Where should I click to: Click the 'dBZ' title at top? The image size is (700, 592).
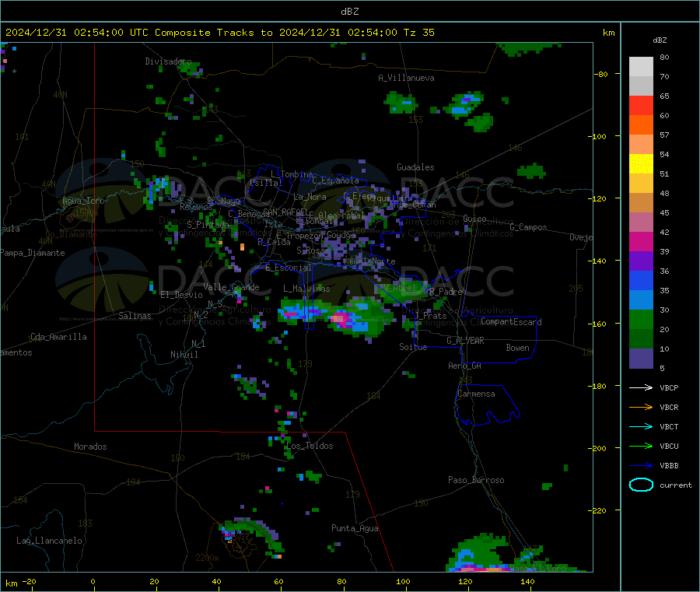click(x=349, y=12)
